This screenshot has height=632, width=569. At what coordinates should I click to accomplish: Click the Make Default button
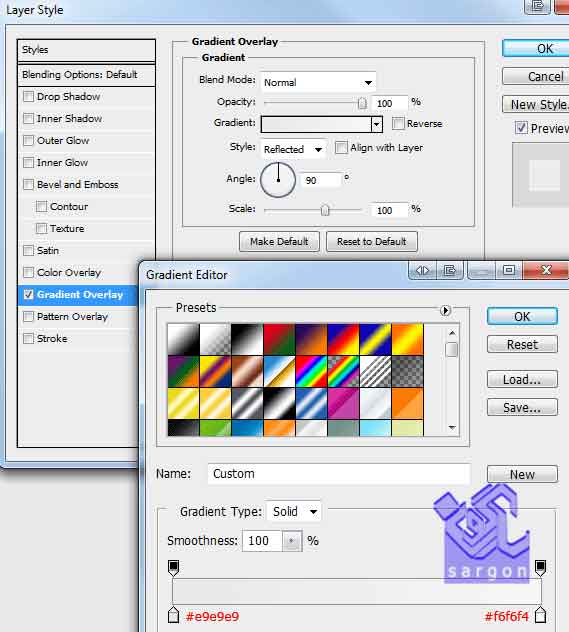coord(279,241)
